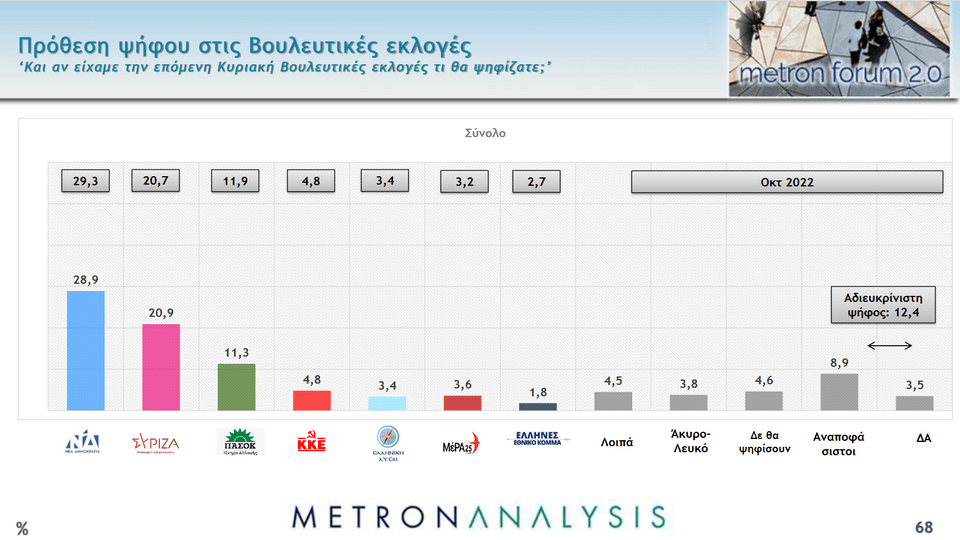This screenshot has height=540, width=960.
Task: Click the MeRA25 party logo
Action: pos(461,444)
